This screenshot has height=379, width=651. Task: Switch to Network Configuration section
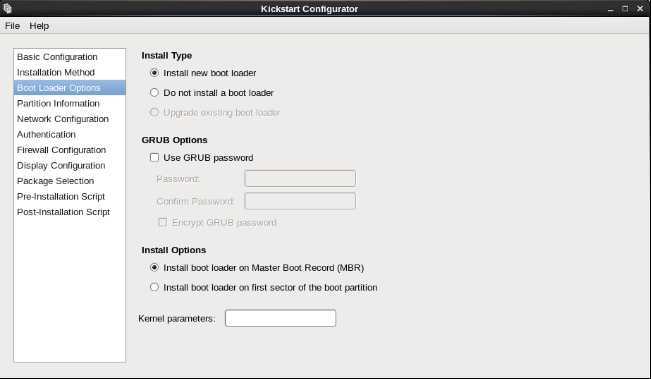pos(69,119)
